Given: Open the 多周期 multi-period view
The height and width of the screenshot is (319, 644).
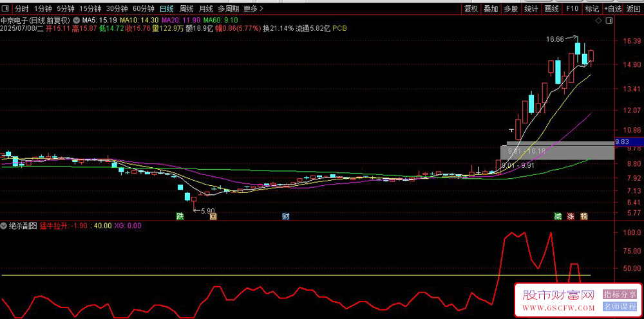Looking at the screenshot, I should (228, 8).
